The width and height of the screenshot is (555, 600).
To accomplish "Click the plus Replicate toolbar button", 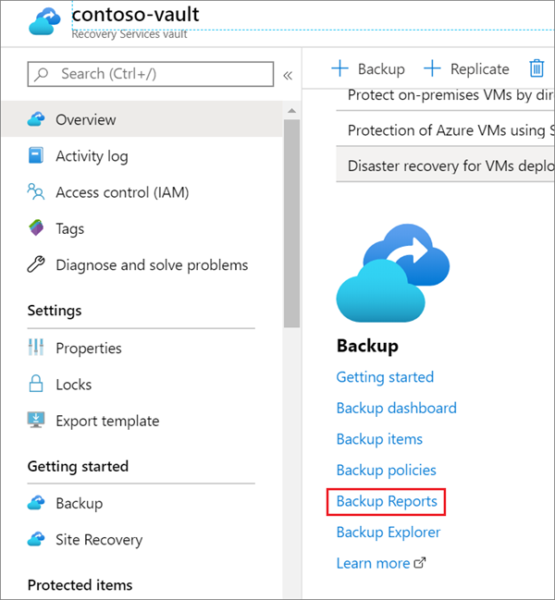I will pos(467,69).
